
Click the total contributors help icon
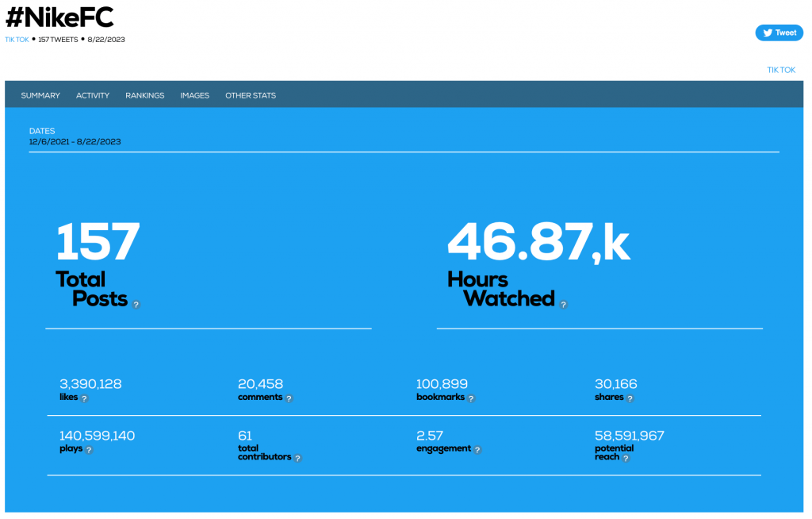(x=298, y=459)
